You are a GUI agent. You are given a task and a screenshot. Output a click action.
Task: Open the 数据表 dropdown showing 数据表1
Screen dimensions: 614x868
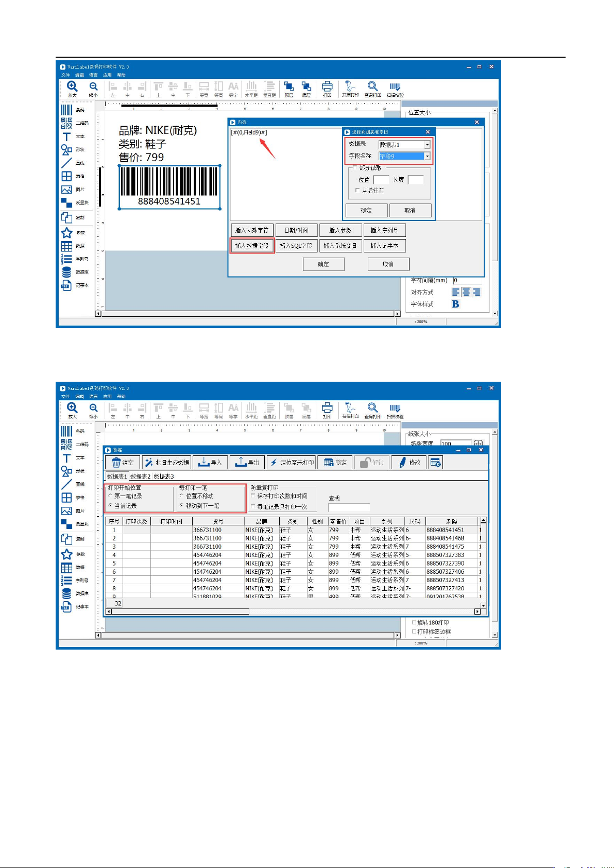[x=404, y=145]
